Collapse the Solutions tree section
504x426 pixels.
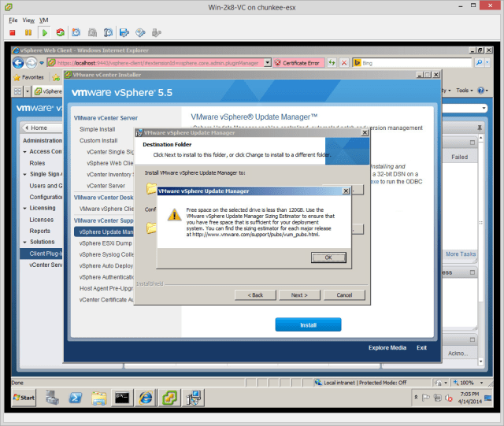tap(24, 242)
